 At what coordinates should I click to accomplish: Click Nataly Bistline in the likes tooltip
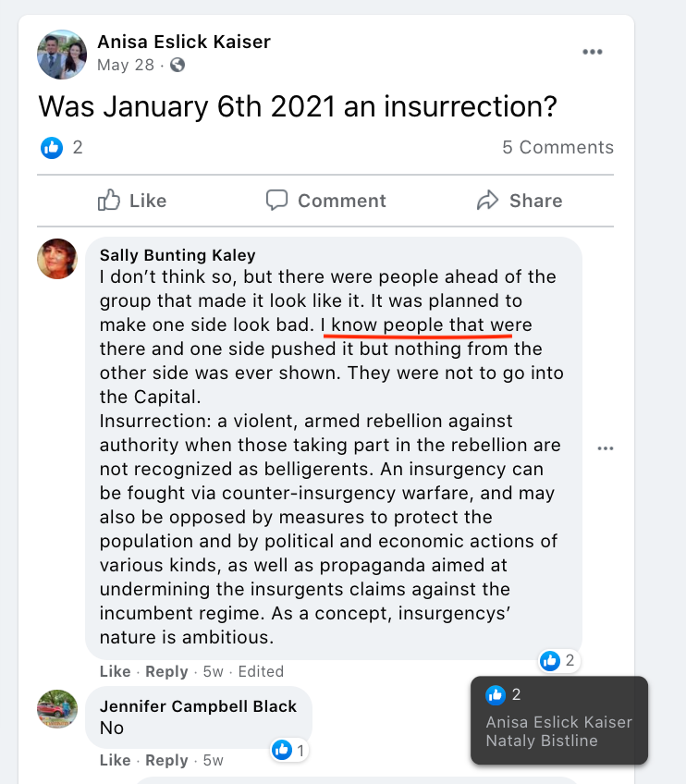click(x=541, y=741)
